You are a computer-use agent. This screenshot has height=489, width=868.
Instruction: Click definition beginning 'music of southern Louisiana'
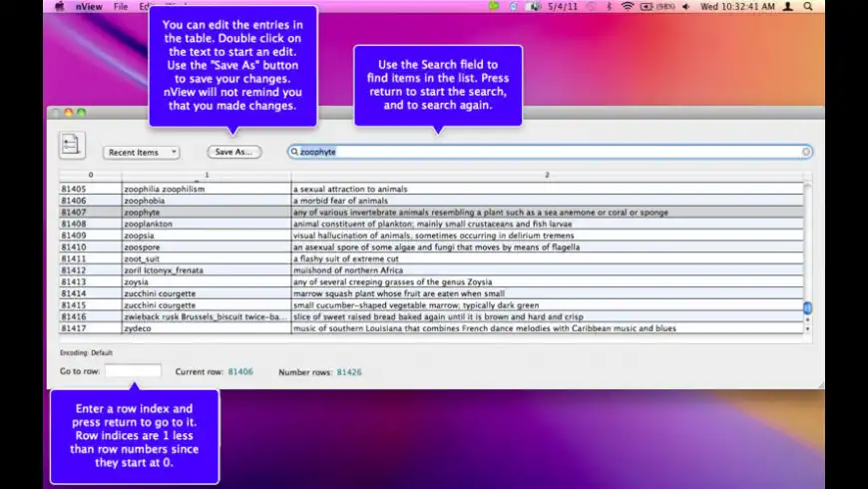point(485,328)
